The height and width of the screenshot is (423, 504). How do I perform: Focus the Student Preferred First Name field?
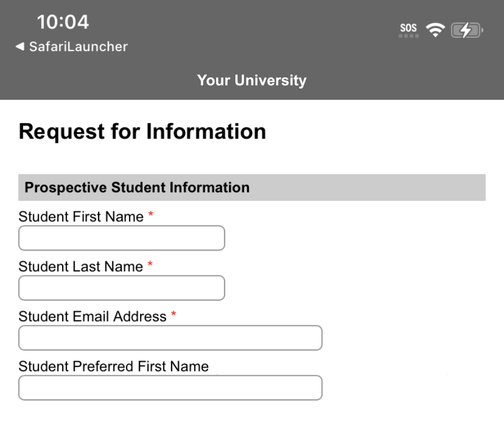coord(170,388)
